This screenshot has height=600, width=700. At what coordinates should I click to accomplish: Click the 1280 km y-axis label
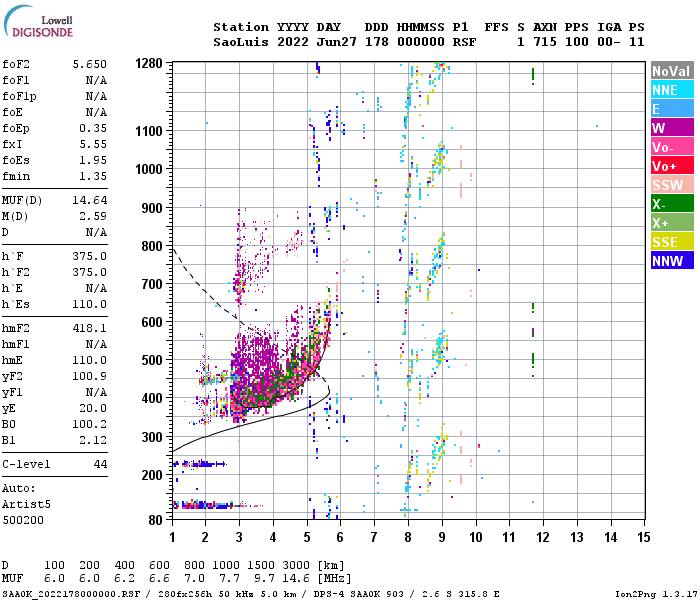(x=149, y=63)
